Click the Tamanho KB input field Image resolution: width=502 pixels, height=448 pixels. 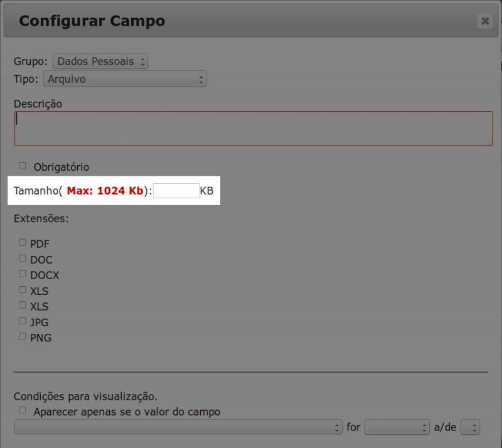(176, 190)
